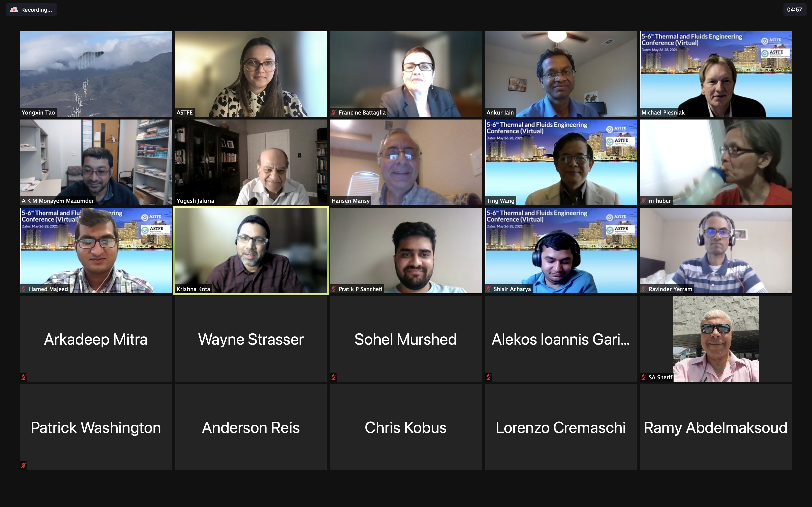The width and height of the screenshot is (812, 507).
Task: Click Ravinder Yerram's muted microphone icon
Action: pos(644,289)
